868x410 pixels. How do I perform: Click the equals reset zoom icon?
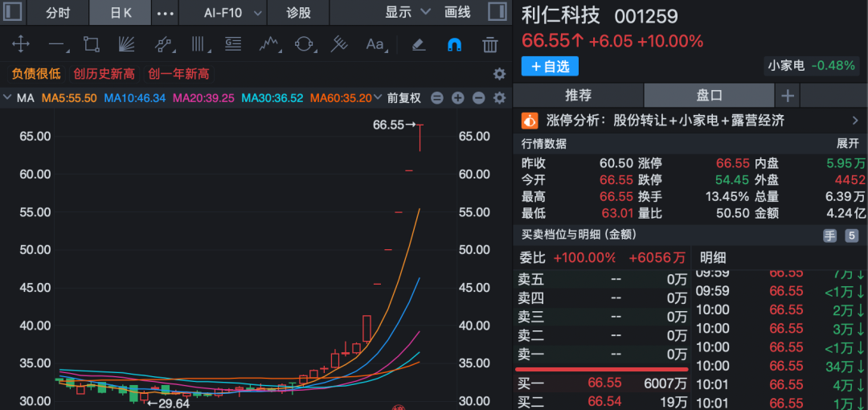click(436, 99)
